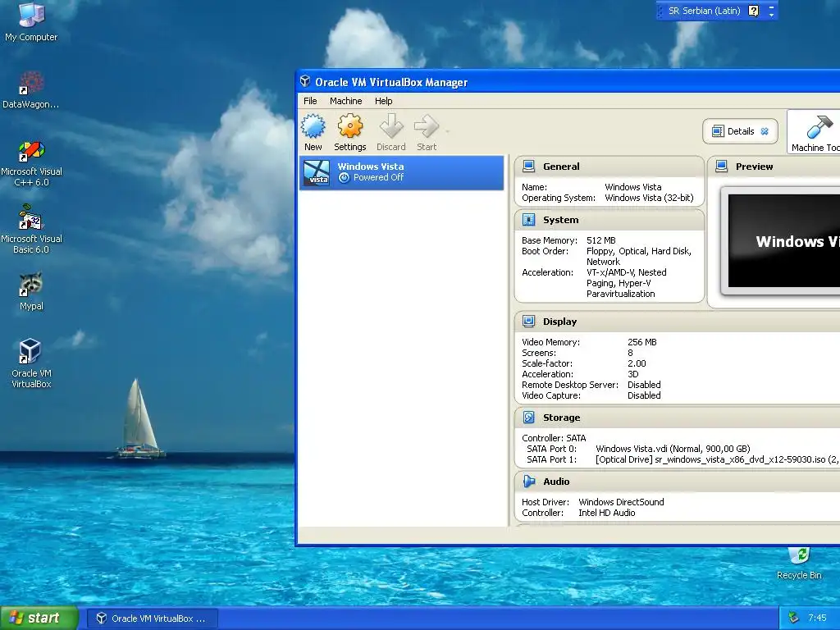Viewport: 840px width, 630px height.
Task: Click 'Intel HD Audio' controller value
Action: [606, 513]
